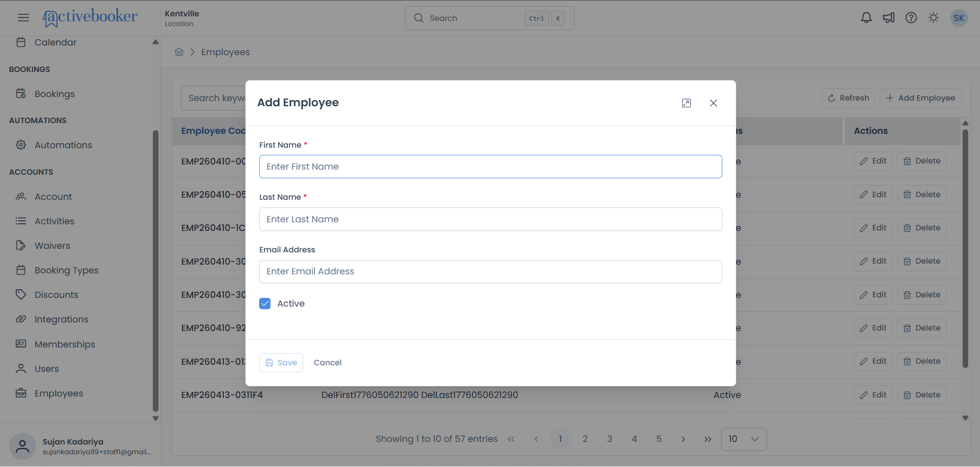Go to page 5 of entries
Viewport: 980px width, 467px height.
658,439
